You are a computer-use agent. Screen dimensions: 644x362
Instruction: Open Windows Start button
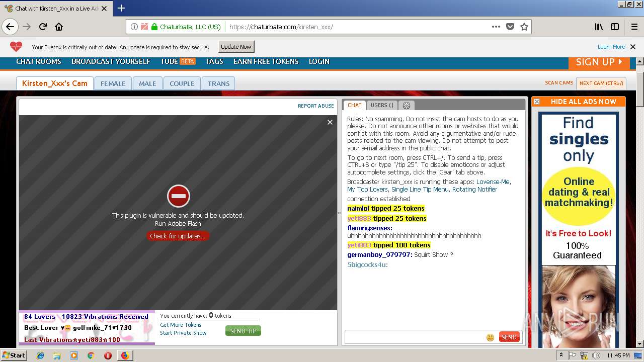click(14, 355)
